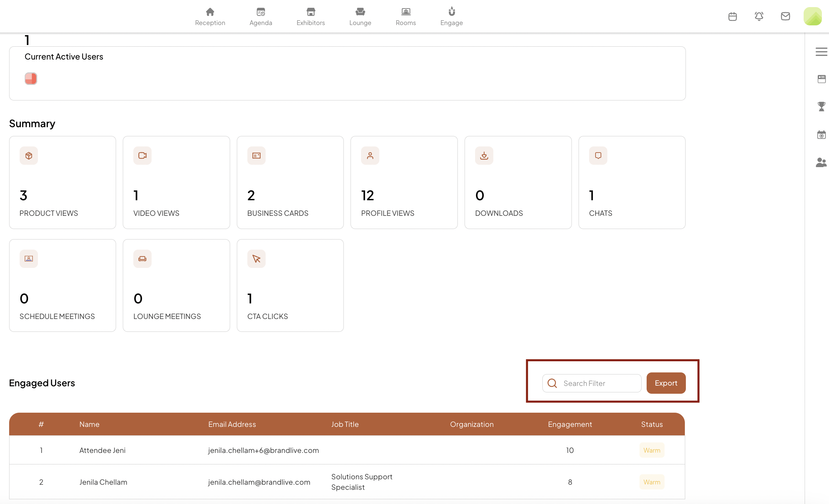
Task: Go to the Exhibitors booth icon
Action: (x=311, y=12)
